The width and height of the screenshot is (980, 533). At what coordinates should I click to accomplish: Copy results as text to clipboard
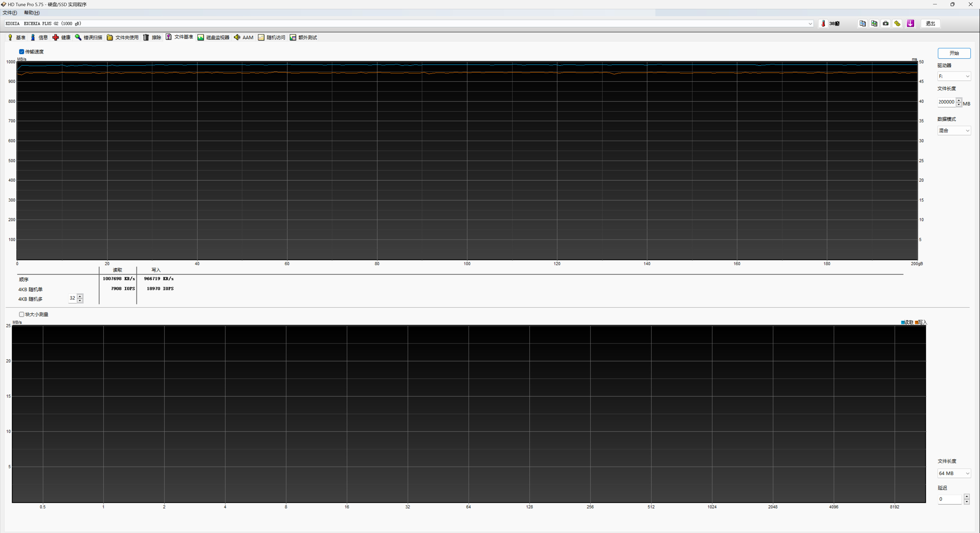[x=862, y=23]
